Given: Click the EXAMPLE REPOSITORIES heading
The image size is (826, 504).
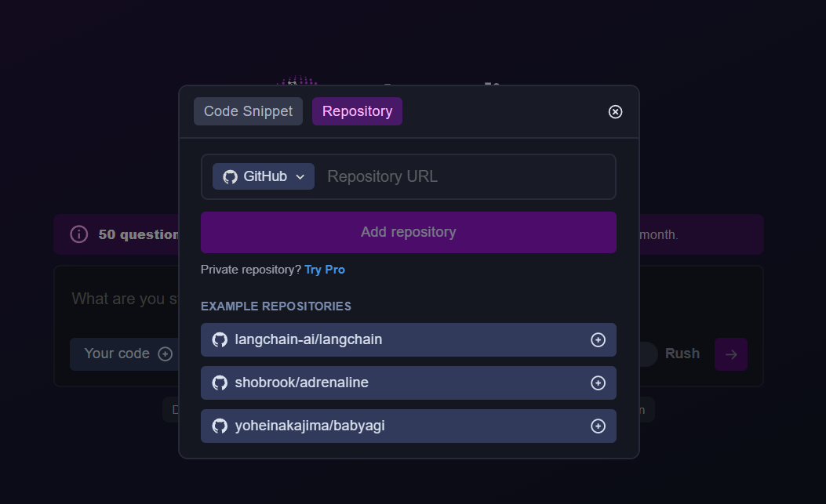Looking at the screenshot, I should coord(276,306).
